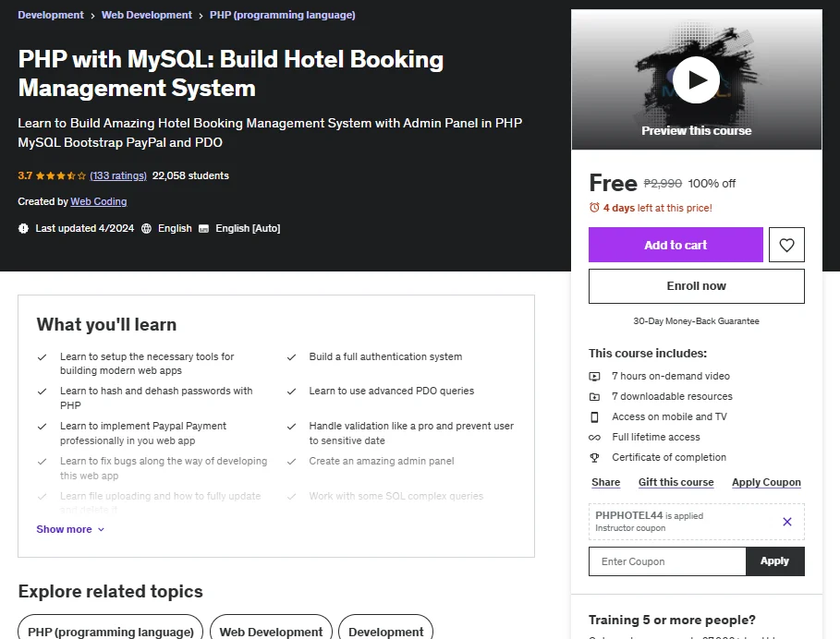The width and height of the screenshot is (840, 639).
Task: Click checkmark beside Learn to hash and dehash passwords
Action: pyautogui.click(x=42, y=392)
